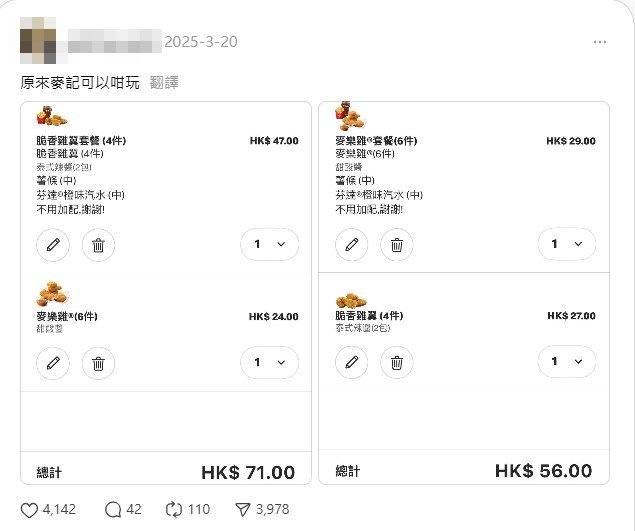Edit the 脆香雞翼 (4件) HK$ 27.00 item
The height and width of the screenshot is (531, 635).
(351, 362)
